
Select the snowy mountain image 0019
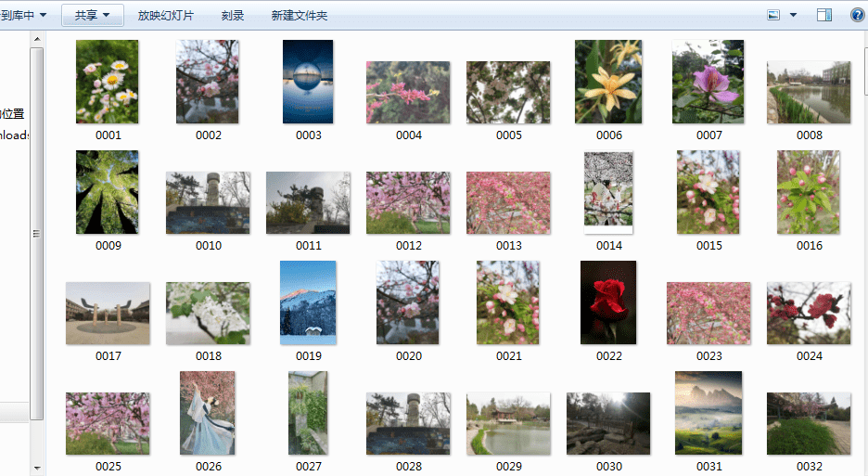(308, 302)
